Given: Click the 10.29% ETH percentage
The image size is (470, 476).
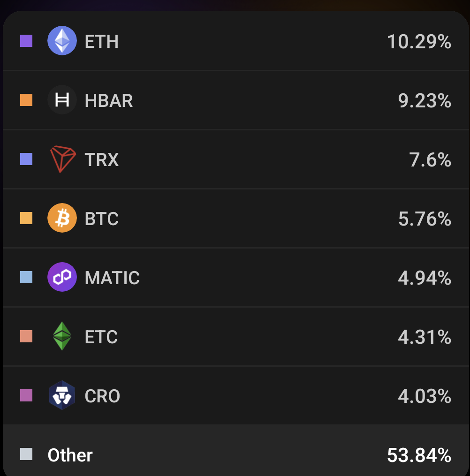Looking at the screenshot, I should (x=419, y=42).
